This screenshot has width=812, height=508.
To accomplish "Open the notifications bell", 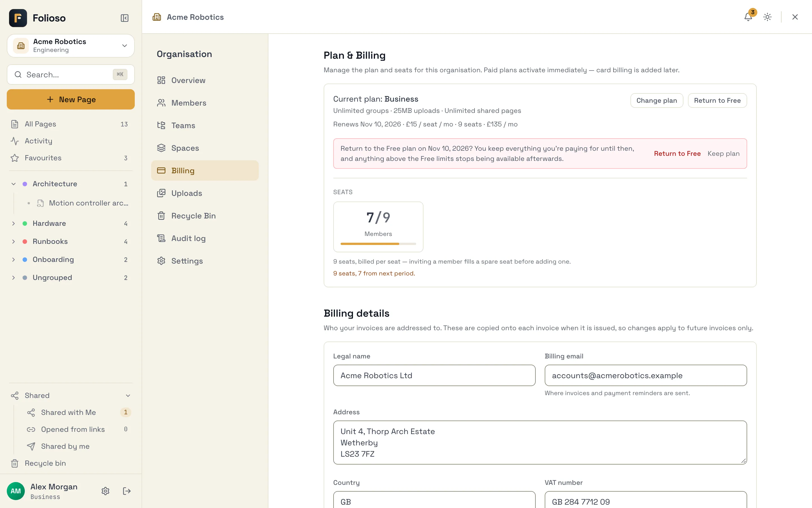I will pos(748,17).
